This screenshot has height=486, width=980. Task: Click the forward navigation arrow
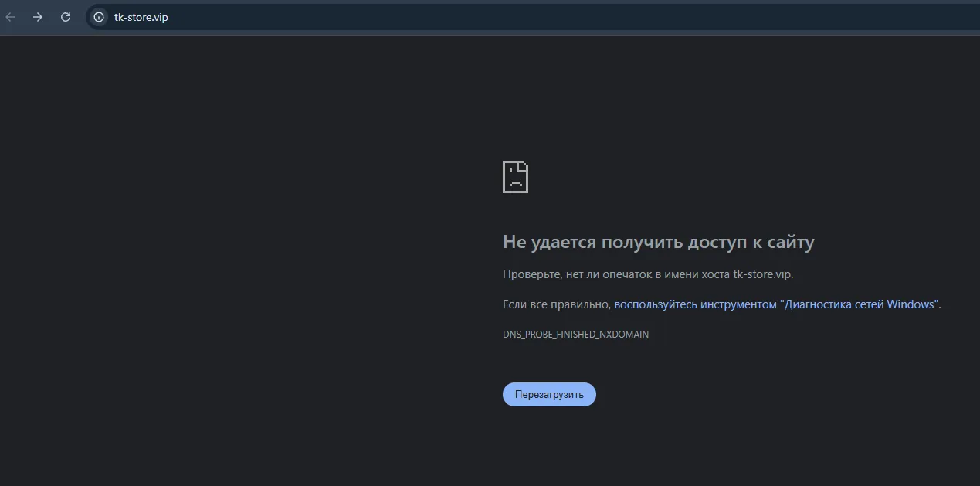(x=38, y=17)
